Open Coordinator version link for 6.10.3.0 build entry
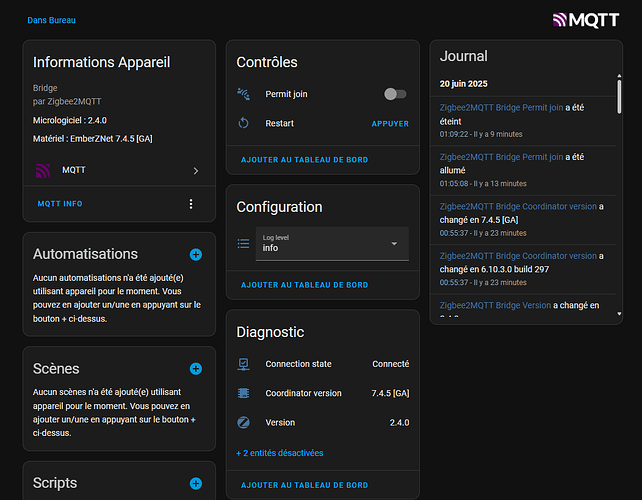This screenshot has height=500, width=642. (518, 256)
